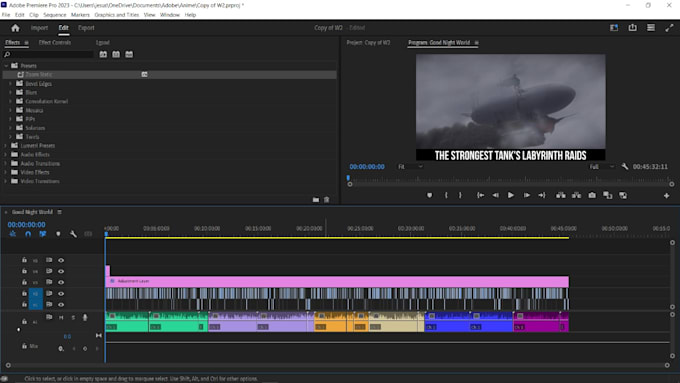680x383 pixels.
Task: Hide the V5 track with its eye icon
Action: (61, 260)
